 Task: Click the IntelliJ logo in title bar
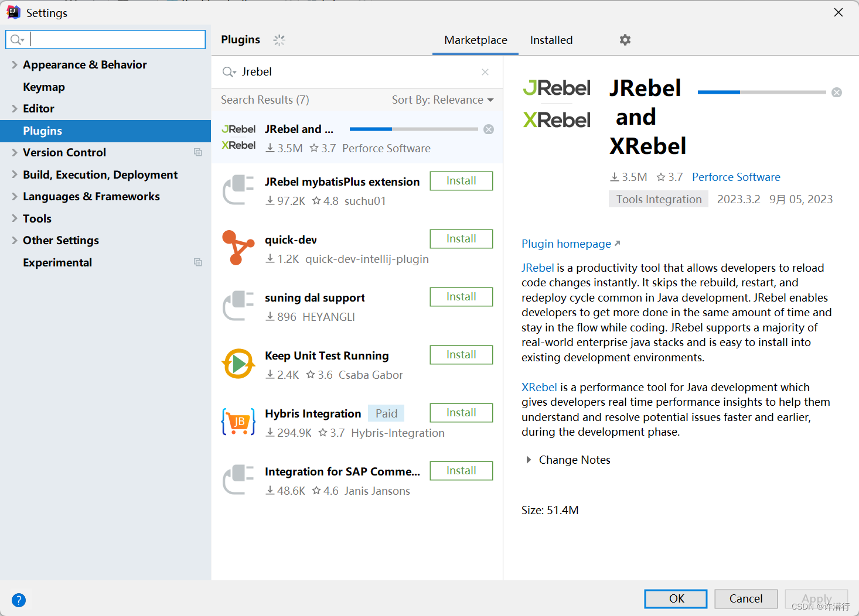tap(13, 12)
